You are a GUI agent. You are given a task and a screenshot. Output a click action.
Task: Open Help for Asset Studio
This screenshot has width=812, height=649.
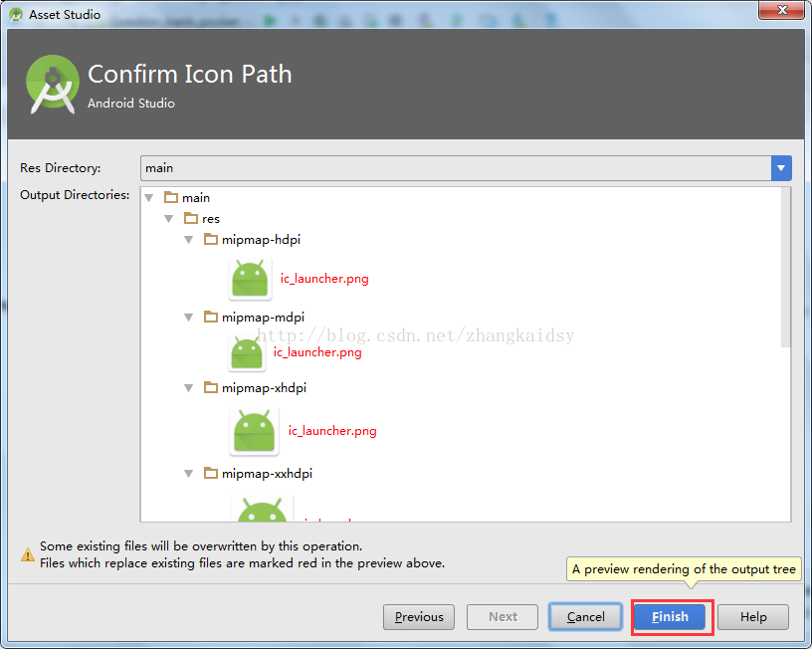(x=753, y=616)
